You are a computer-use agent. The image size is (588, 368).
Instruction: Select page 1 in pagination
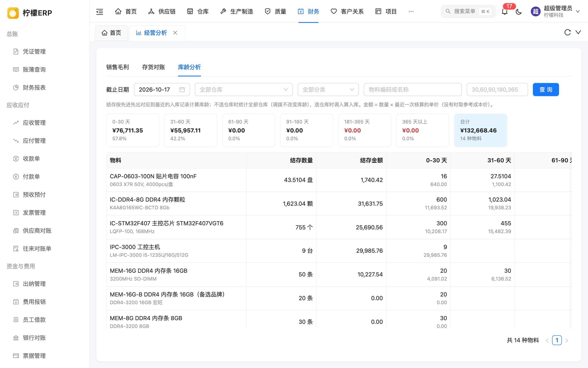pyautogui.click(x=557, y=340)
